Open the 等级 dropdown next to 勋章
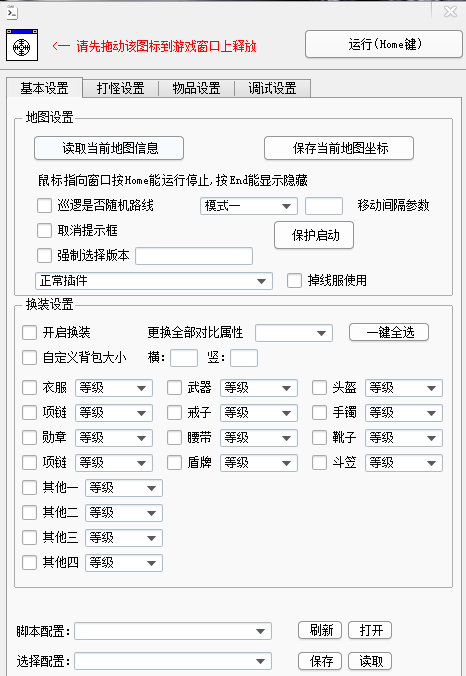This screenshot has height=676, width=466. (114, 438)
